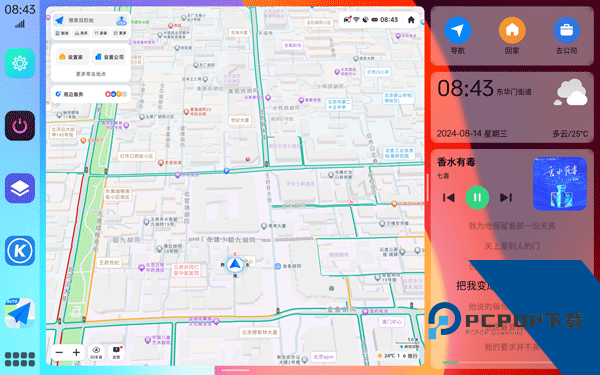The height and width of the screenshot is (375, 600).
Task: Click the camera icon with red dot
Action: (x=347, y=20)
